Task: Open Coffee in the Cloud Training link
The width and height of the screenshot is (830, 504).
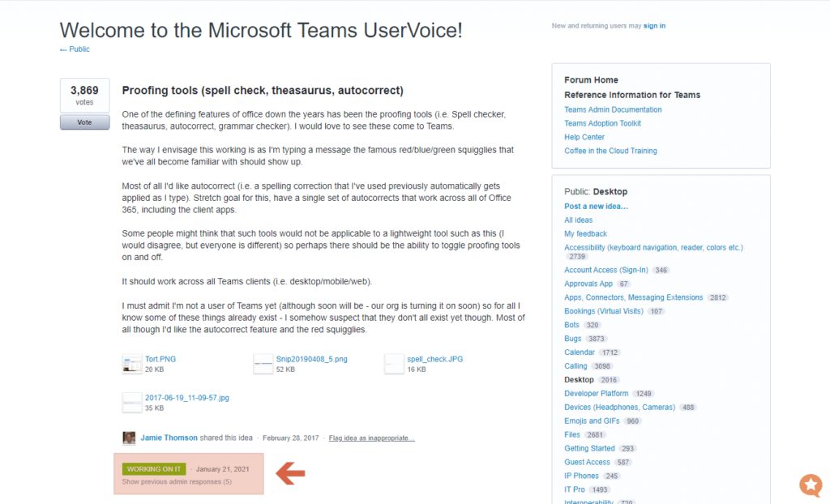Action: [x=610, y=151]
